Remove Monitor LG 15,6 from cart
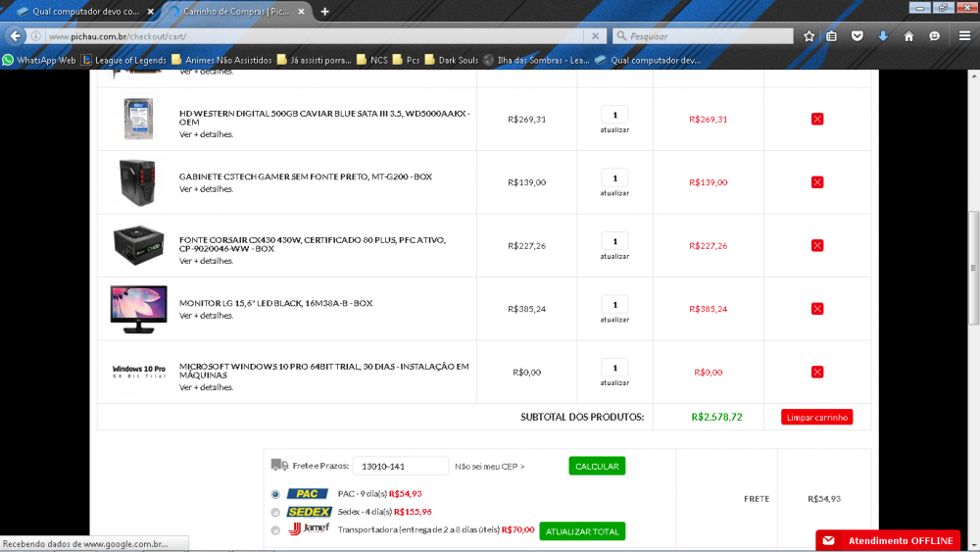 coord(817,308)
